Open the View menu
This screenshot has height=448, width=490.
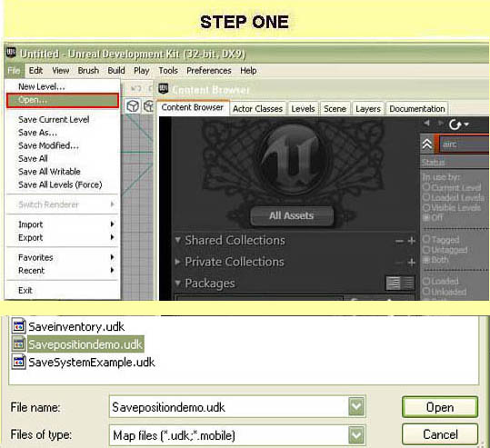[x=60, y=71]
